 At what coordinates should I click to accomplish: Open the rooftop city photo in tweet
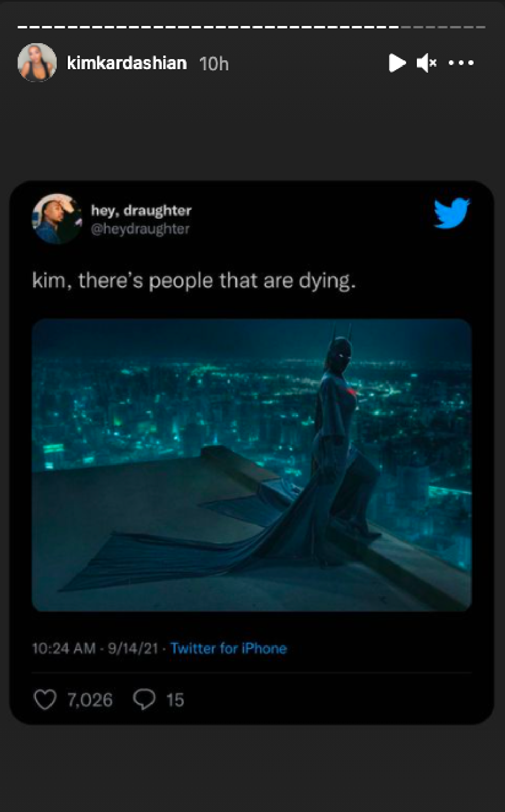tap(251, 465)
